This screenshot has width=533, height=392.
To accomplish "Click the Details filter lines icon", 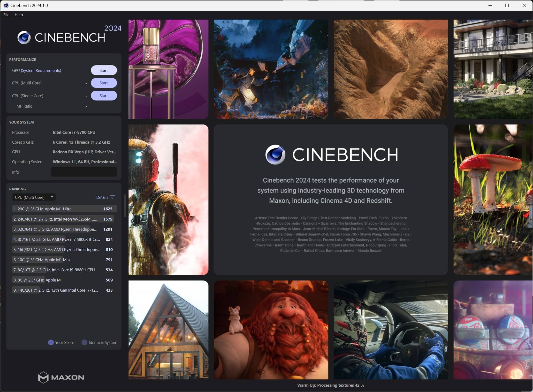I will click(112, 197).
